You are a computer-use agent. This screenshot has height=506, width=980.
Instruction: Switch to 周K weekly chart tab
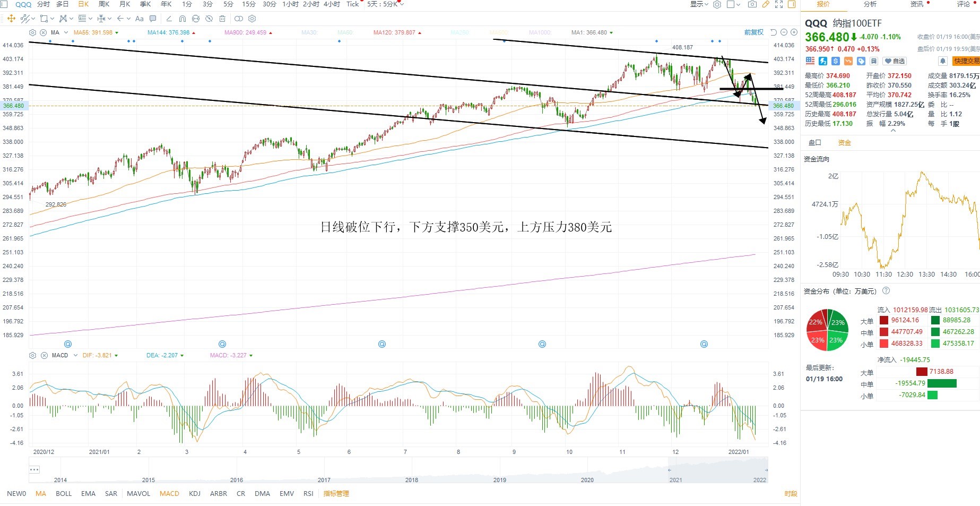[104, 4]
